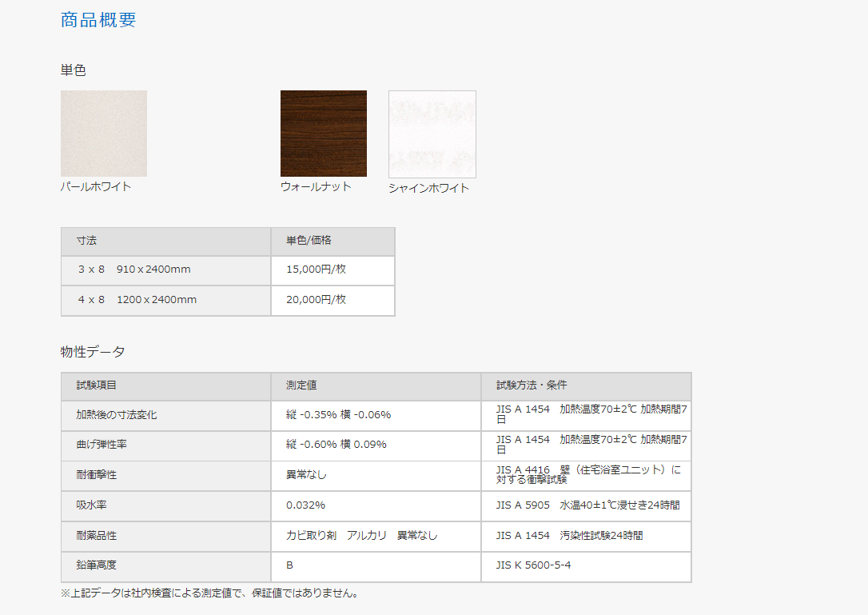Choose the シャインホワイト swatch thumbnail
This screenshot has width=868, height=615.
tap(432, 134)
